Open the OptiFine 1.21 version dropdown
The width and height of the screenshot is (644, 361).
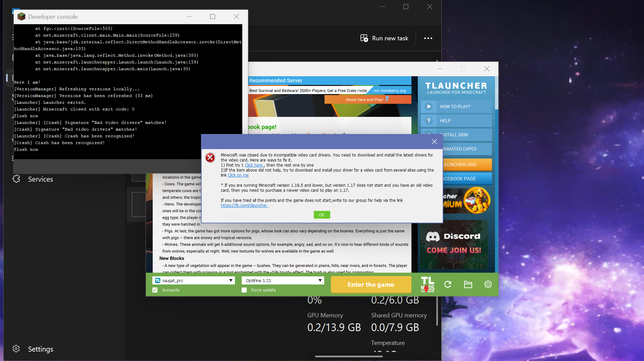tap(283, 280)
